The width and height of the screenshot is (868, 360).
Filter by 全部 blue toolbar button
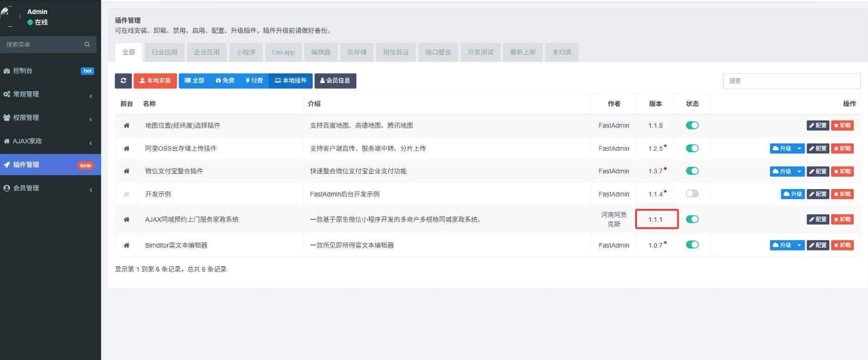[x=194, y=81]
